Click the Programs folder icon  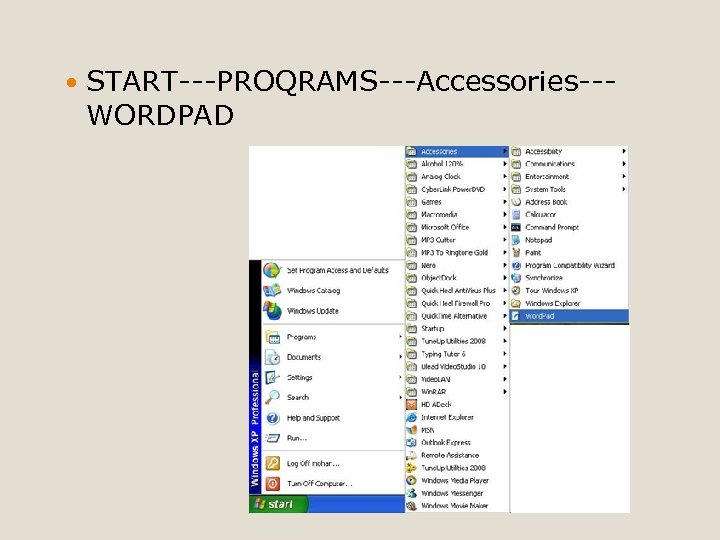click(273, 338)
